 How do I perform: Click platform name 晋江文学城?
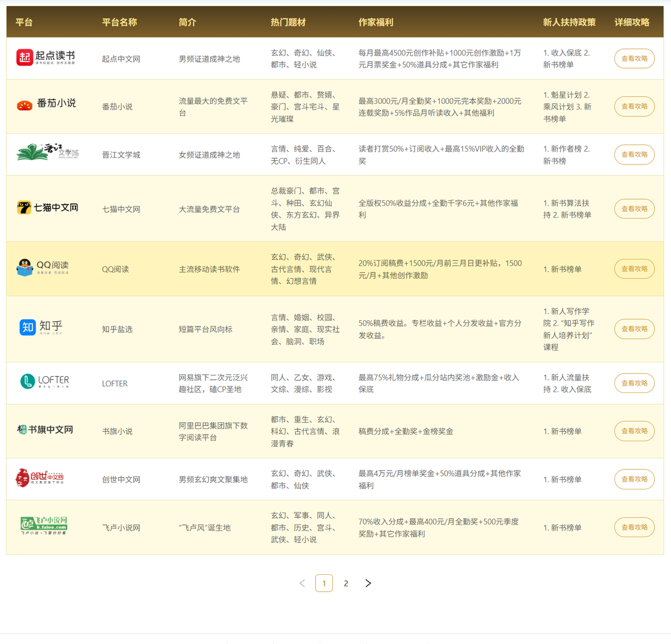pos(121,155)
